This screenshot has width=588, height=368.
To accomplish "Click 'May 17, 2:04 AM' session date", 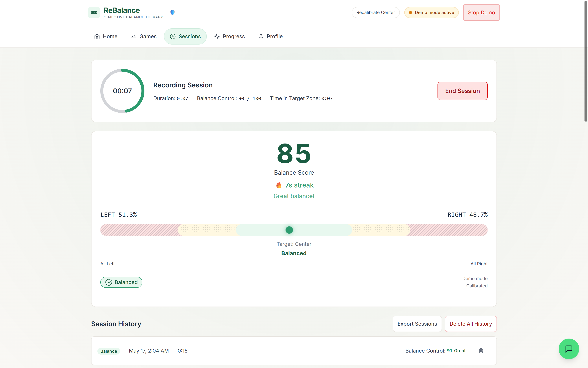I will coord(149,351).
